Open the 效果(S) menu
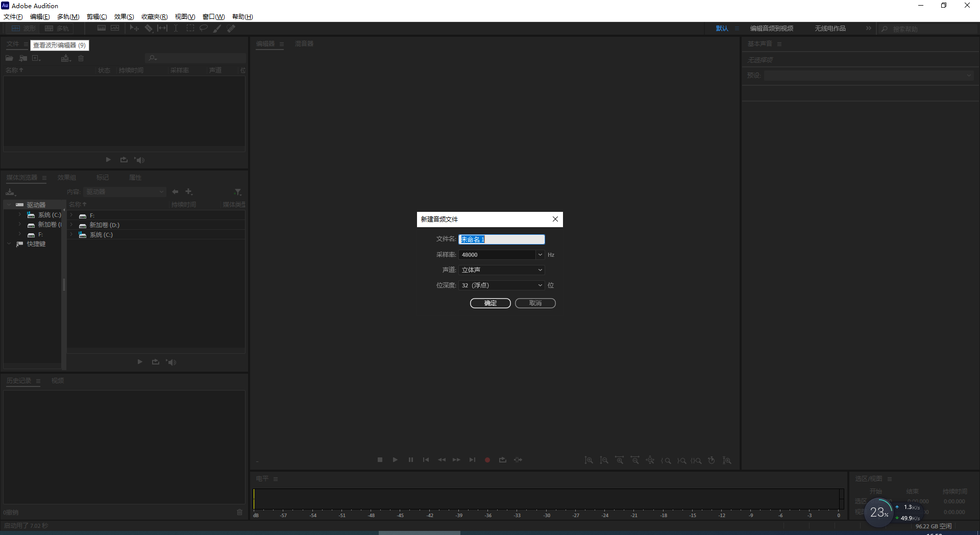This screenshot has width=980, height=535. pos(123,16)
